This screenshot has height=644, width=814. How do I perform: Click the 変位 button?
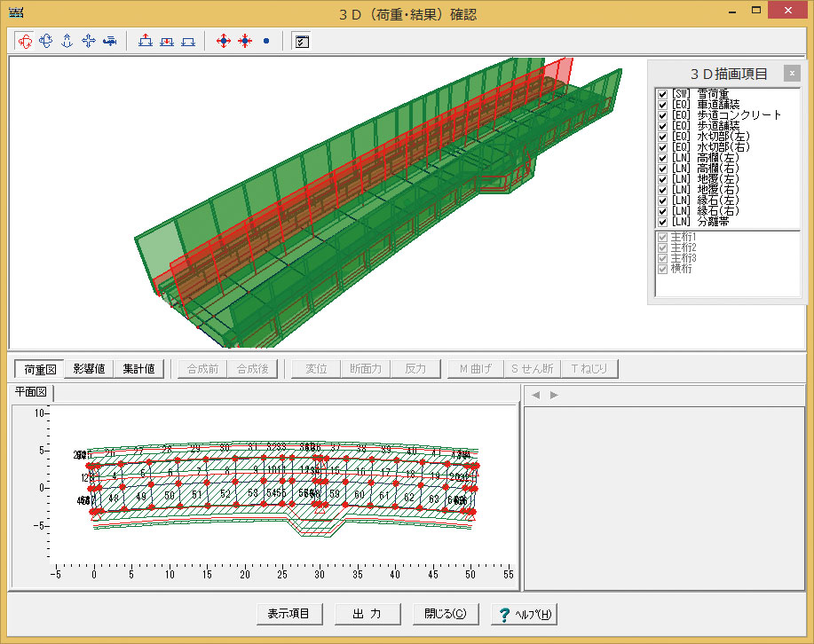316,369
